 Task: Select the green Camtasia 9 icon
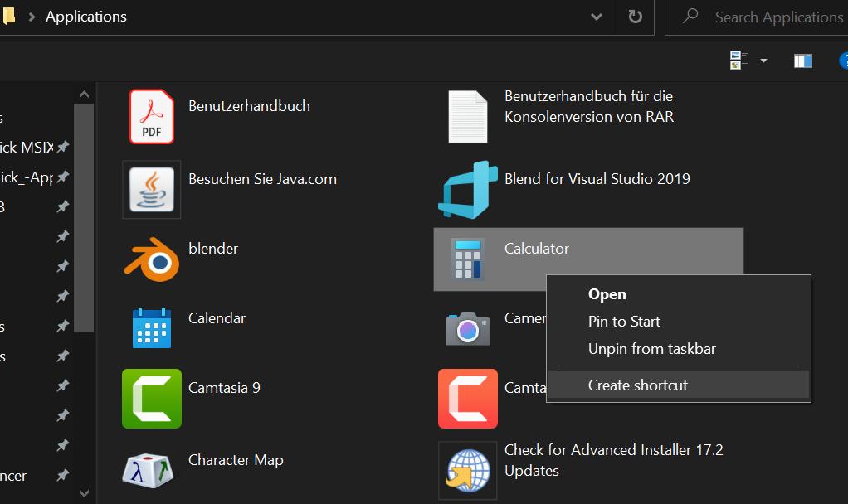[151, 399]
